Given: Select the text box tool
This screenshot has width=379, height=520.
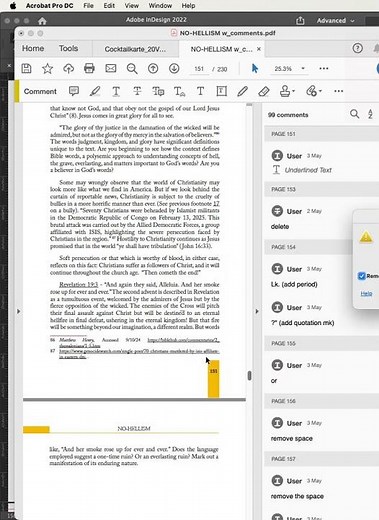Looking at the screenshot, I should click(x=221, y=91).
